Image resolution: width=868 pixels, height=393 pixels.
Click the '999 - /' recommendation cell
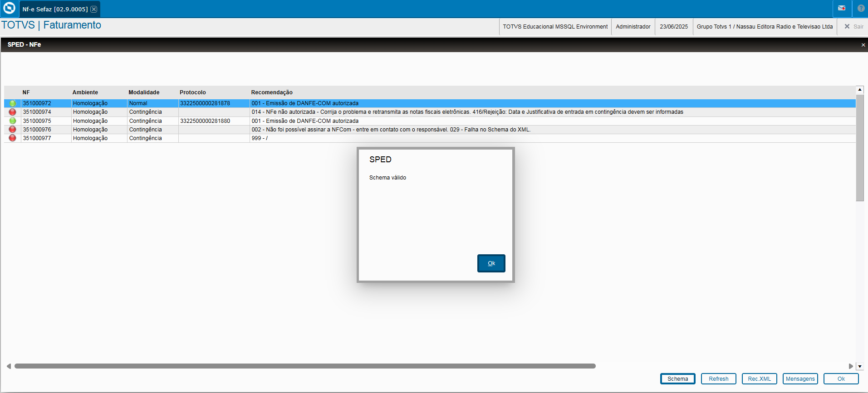tap(553, 138)
